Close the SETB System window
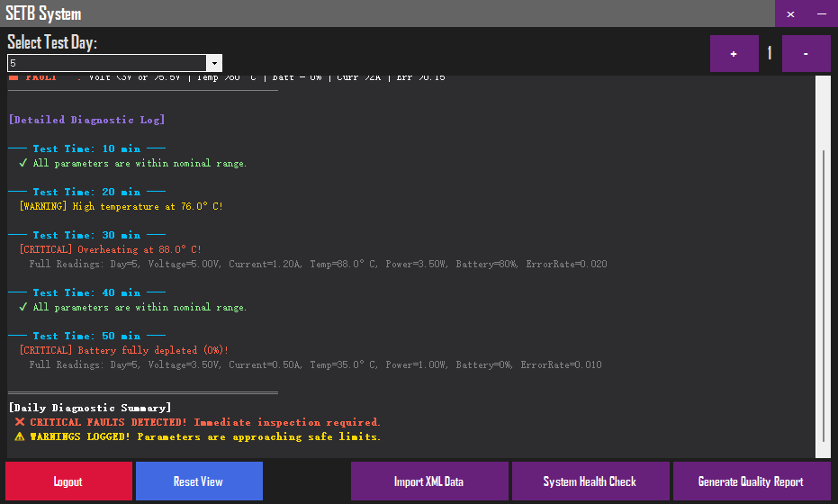The width and height of the screenshot is (838, 504). click(x=790, y=13)
